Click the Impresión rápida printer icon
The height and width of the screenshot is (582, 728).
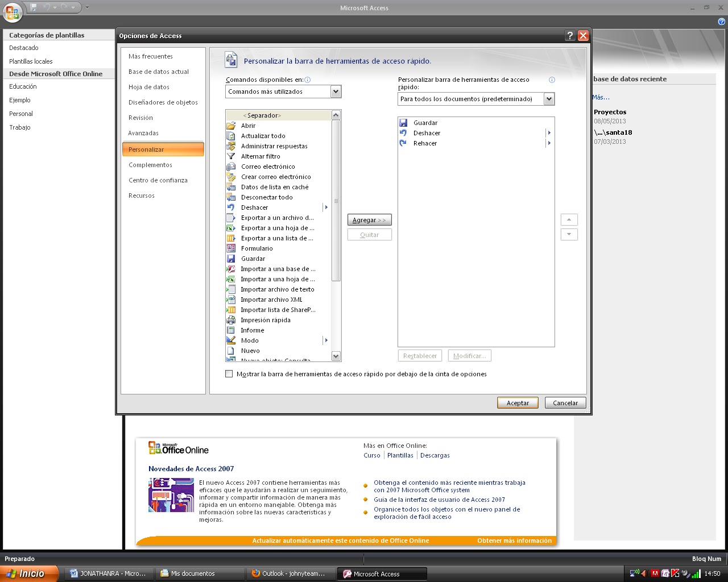click(231, 320)
